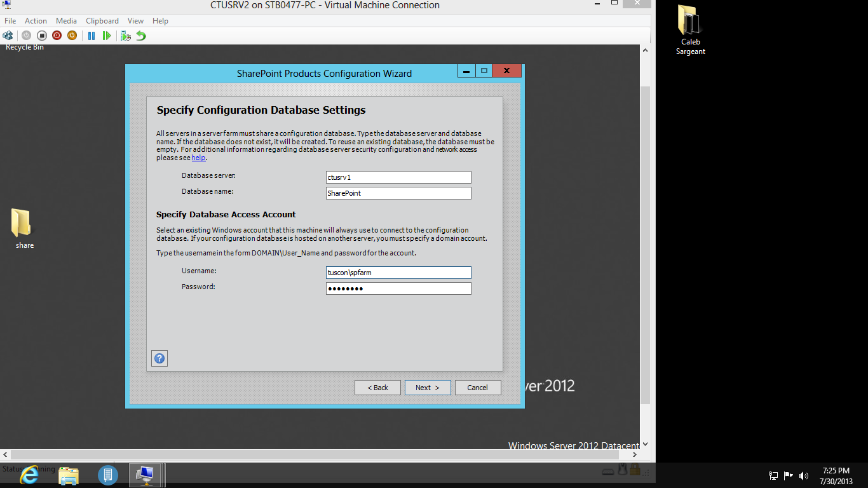Minimize the SharePoint wizard window
868x488 pixels.
466,71
